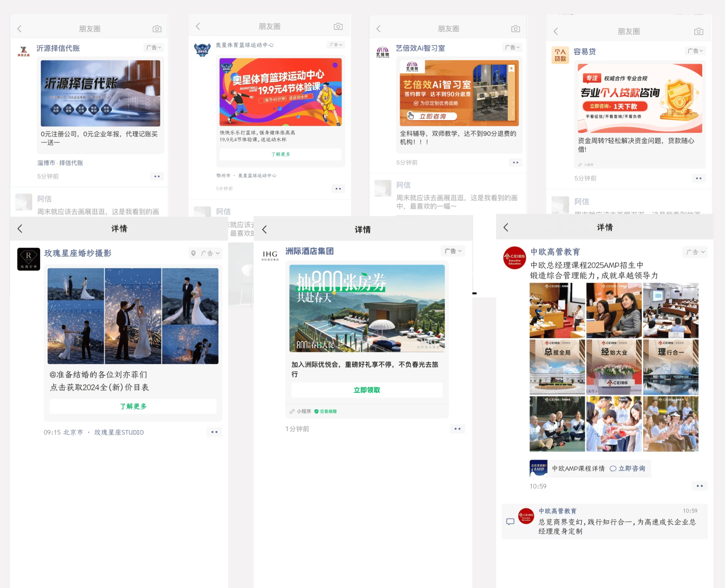Open 理行合一 grid photo
The height and width of the screenshot is (588, 725).
tap(671, 367)
